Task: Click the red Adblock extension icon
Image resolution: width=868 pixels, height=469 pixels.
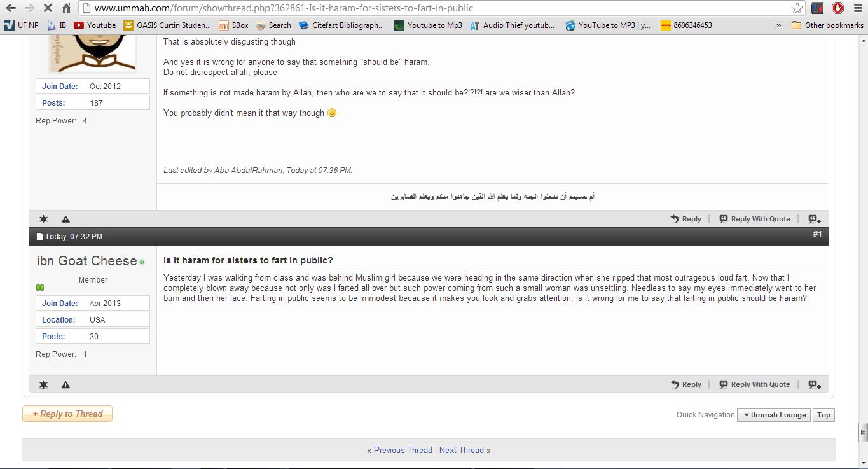Action: point(838,8)
